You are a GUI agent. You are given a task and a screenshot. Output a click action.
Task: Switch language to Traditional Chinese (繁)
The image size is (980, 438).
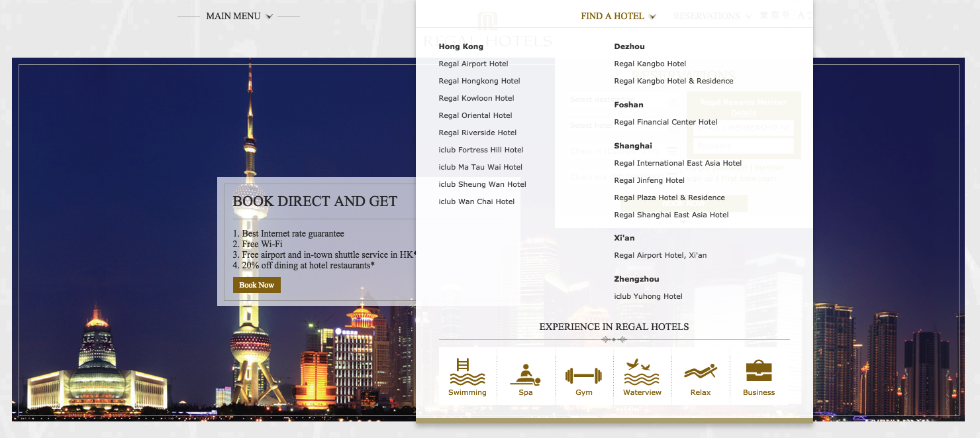tap(763, 15)
